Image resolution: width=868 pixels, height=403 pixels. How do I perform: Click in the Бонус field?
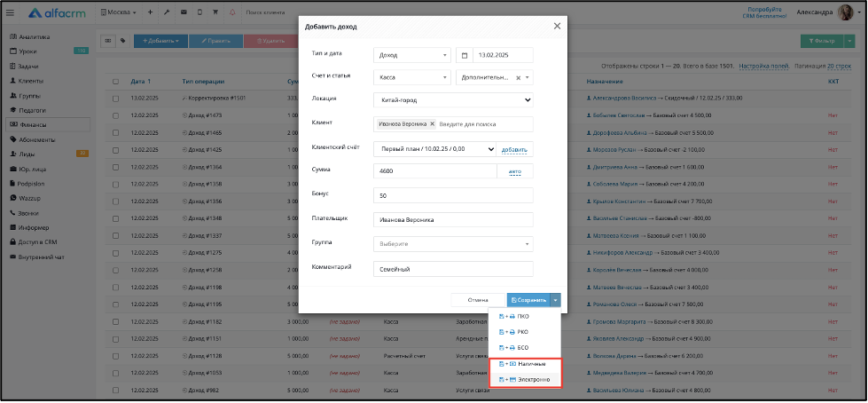coord(453,195)
